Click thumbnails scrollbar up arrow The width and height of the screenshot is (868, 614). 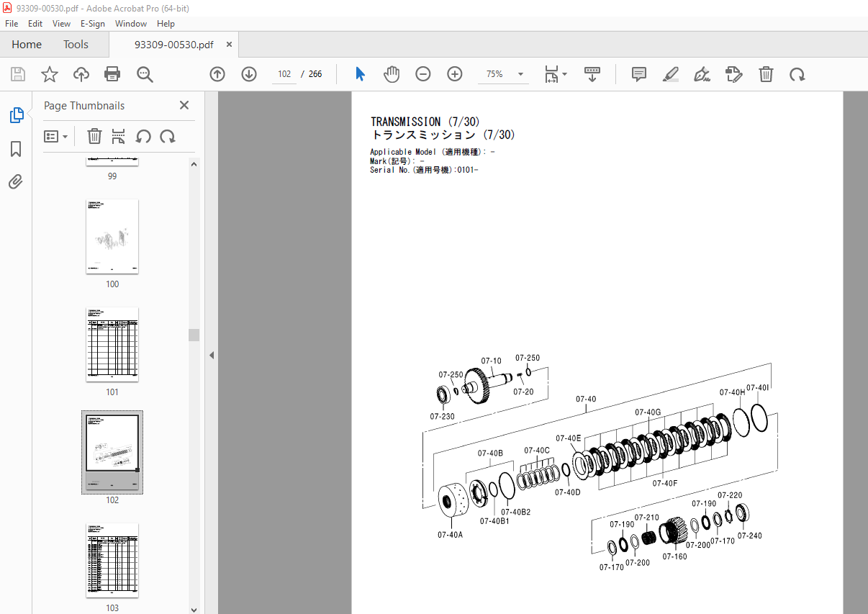point(194,163)
